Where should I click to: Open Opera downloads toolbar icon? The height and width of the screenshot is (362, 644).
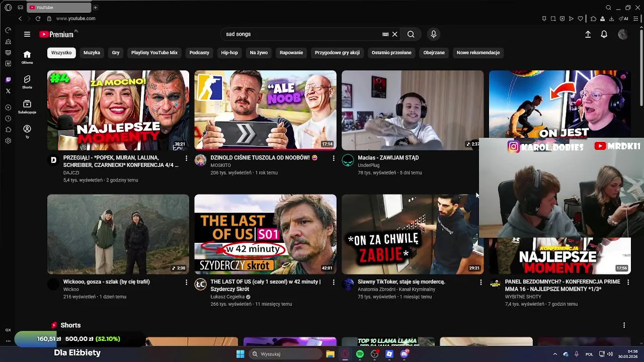click(x=611, y=19)
